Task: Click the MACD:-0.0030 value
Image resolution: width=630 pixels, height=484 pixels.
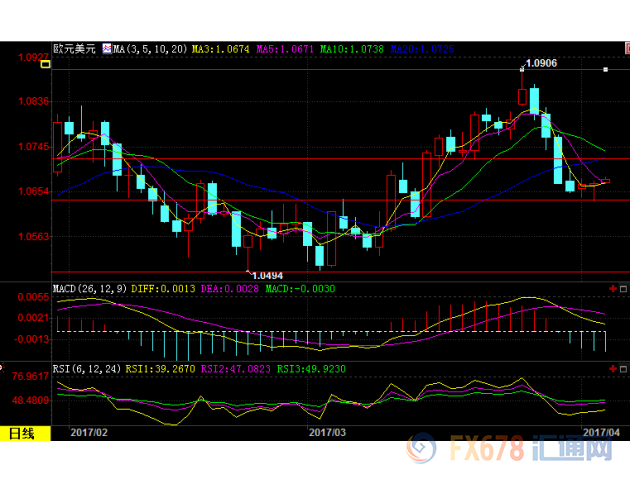Action: pos(300,289)
